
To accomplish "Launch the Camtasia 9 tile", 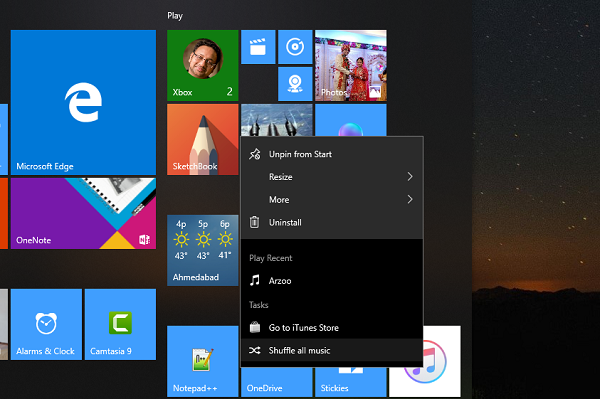I will [x=120, y=324].
